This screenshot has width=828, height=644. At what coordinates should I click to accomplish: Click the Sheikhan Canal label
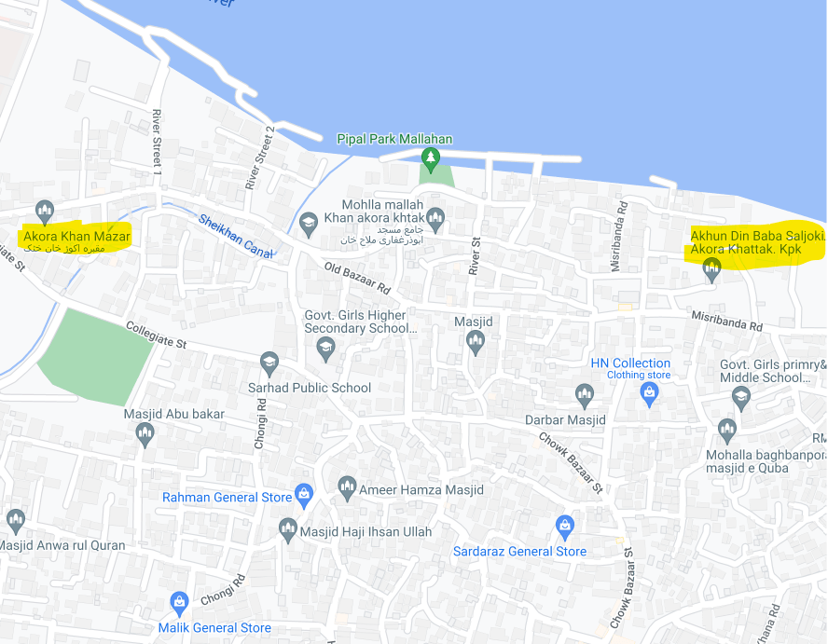tap(236, 237)
